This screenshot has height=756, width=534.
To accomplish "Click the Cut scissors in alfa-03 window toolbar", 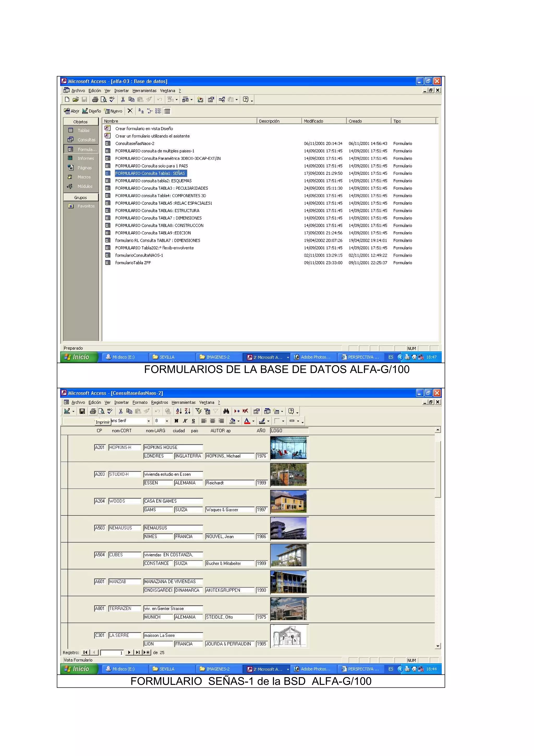I will click(123, 99).
